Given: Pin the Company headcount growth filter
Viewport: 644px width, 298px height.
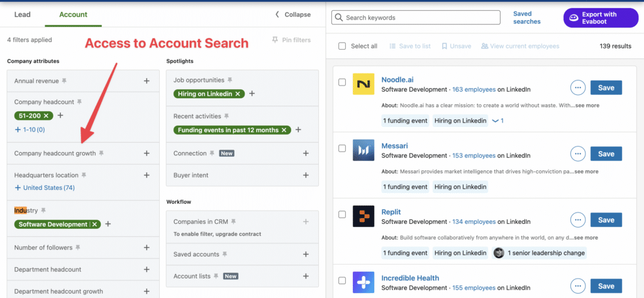Looking at the screenshot, I should tap(101, 153).
